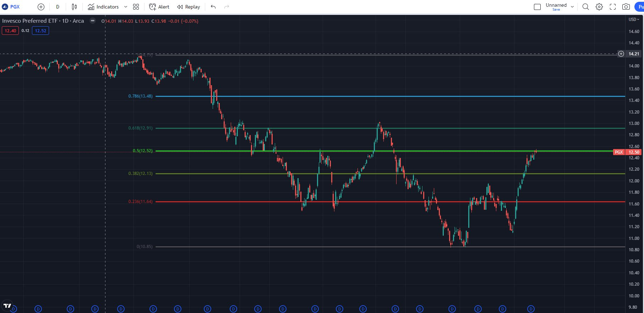Select the 0.5(12.52) Fibonacci level label

pyautogui.click(x=143, y=151)
